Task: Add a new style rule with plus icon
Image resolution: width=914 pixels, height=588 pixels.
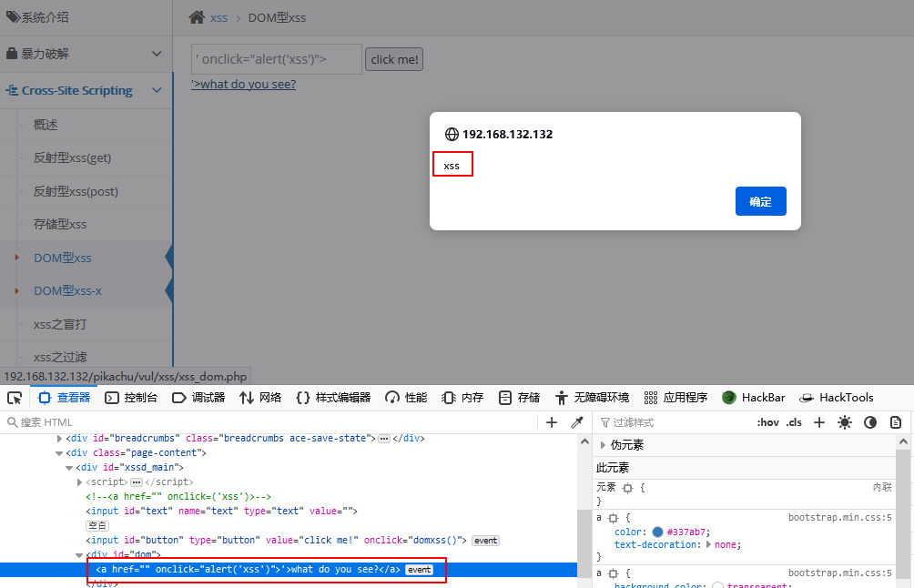Action: coord(819,422)
